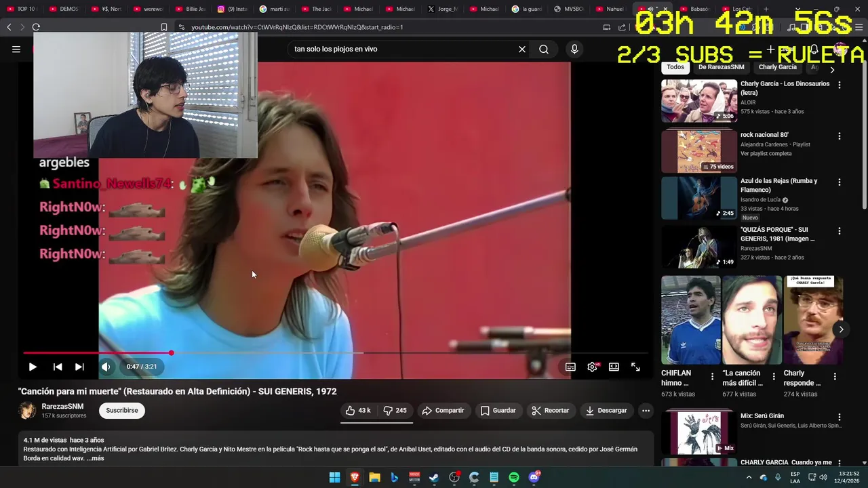Skip to the next video

(x=79, y=367)
